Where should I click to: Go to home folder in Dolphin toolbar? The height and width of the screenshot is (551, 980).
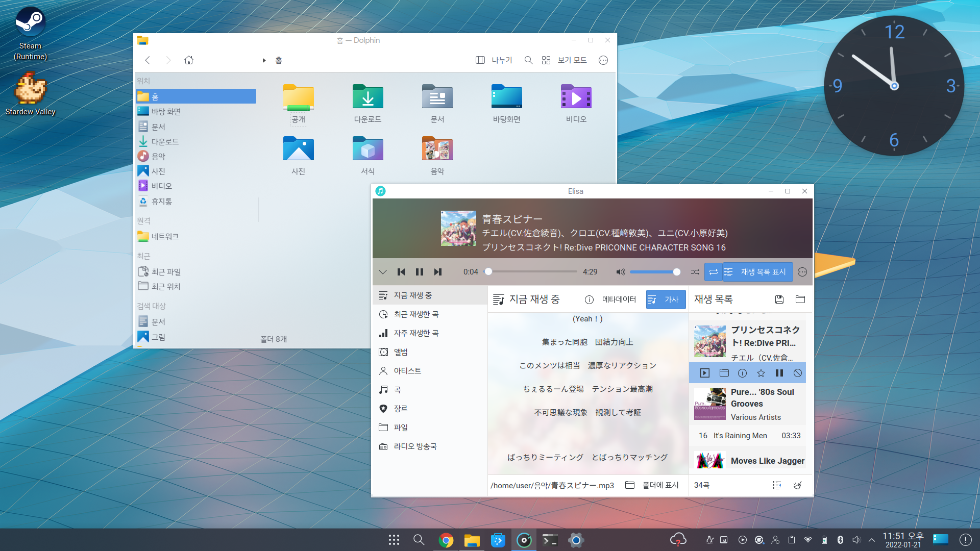189,60
